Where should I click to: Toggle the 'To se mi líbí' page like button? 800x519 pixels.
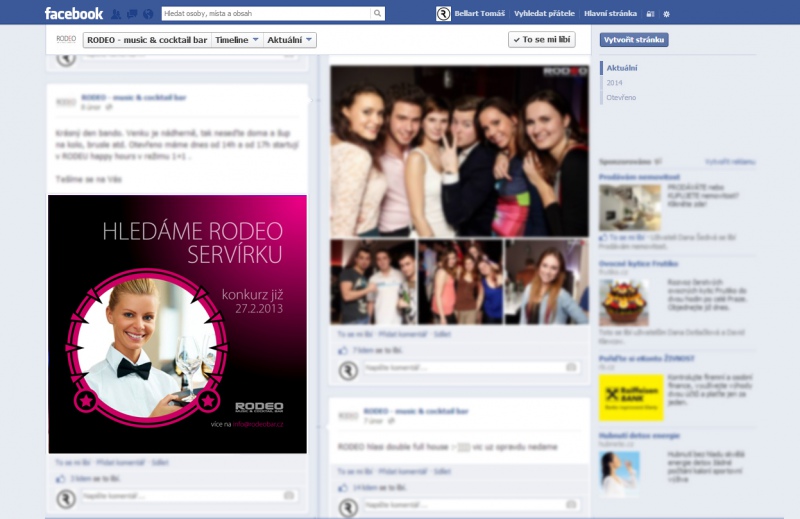(x=541, y=40)
